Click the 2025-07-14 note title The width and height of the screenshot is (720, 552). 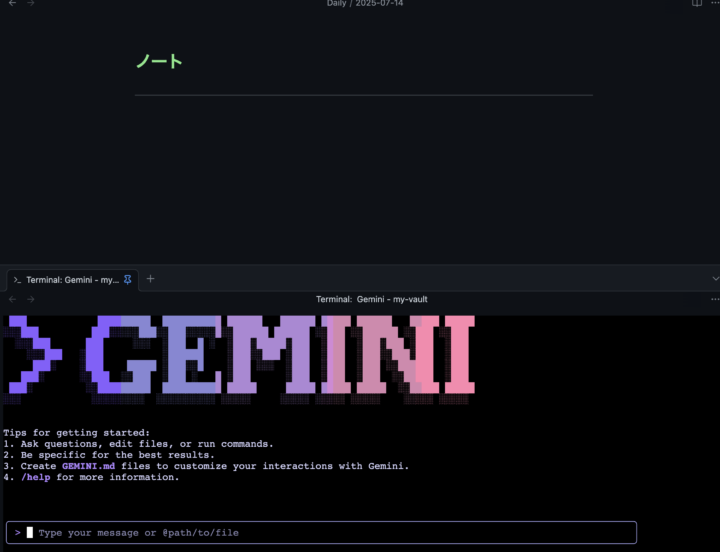coord(379,3)
